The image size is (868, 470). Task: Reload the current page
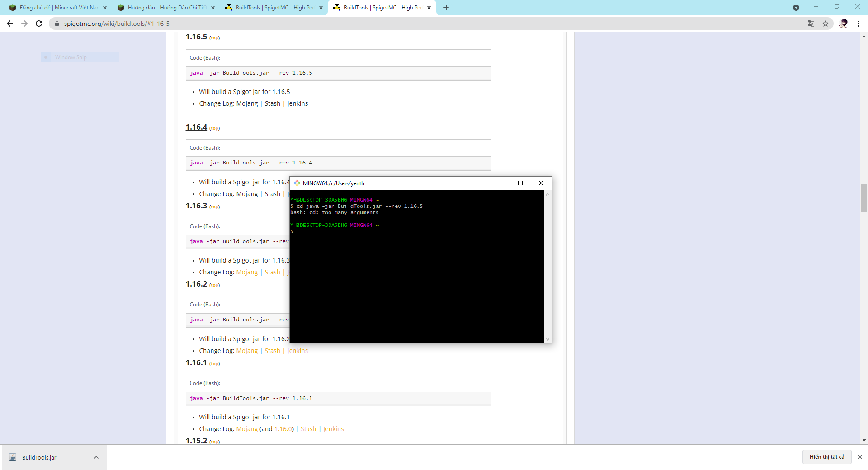(39, 23)
